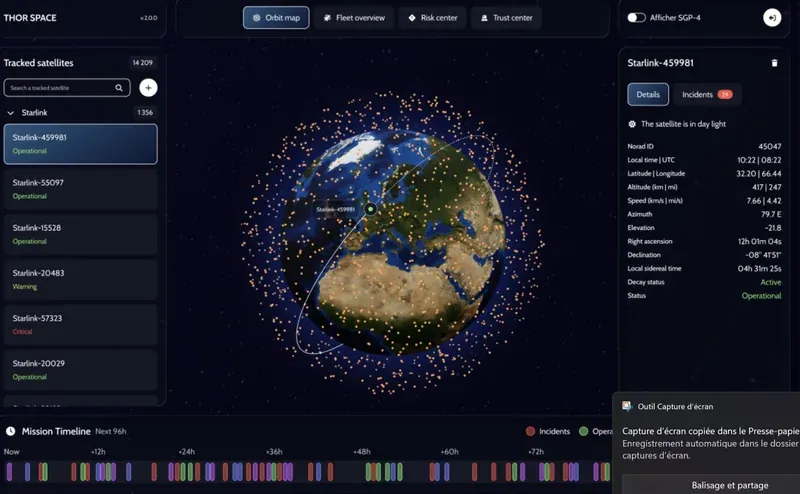Add a satellite with the plus button
The height and width of the screenshot is (494, 800).
point(148,88)
